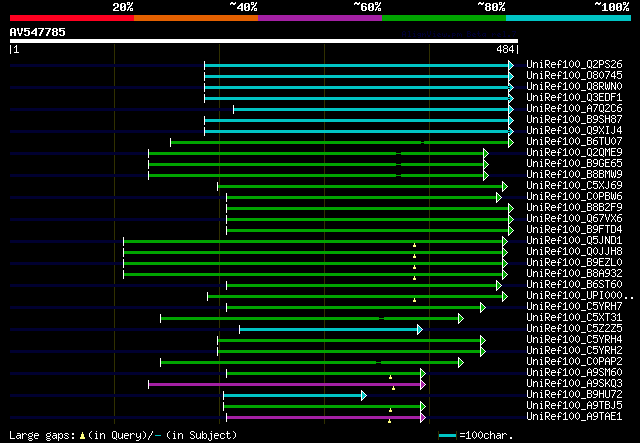
Task: Select the UniRef100_C5XT31 label
Action: [x=574, y=318]
